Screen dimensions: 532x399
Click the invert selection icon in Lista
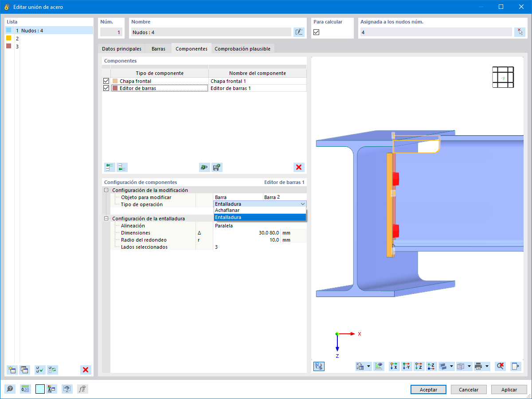coord(52,370)
